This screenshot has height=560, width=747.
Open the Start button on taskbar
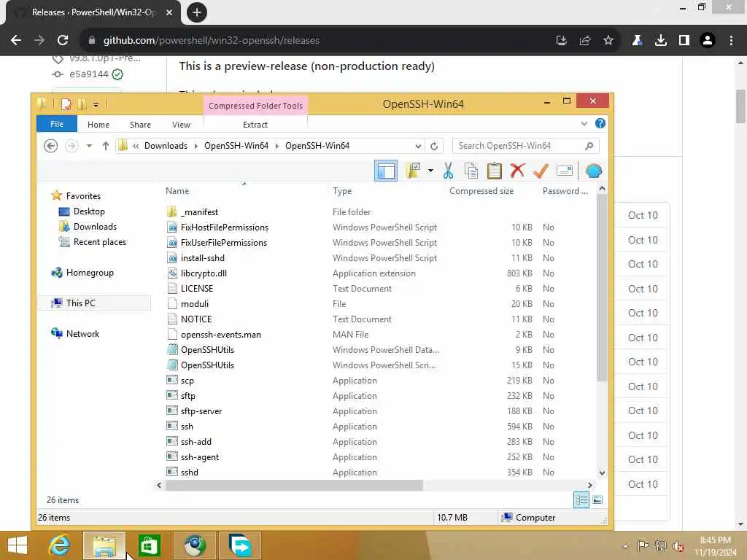pos(18,545)
